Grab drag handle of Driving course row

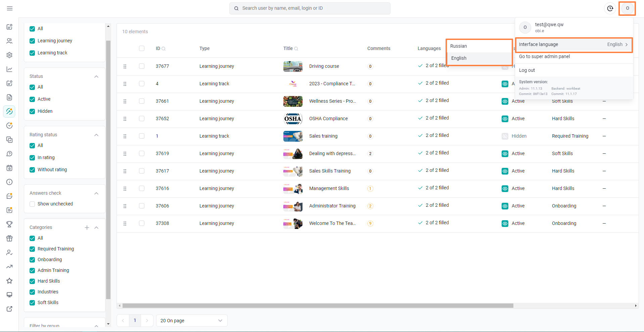(x=125, y=66)
